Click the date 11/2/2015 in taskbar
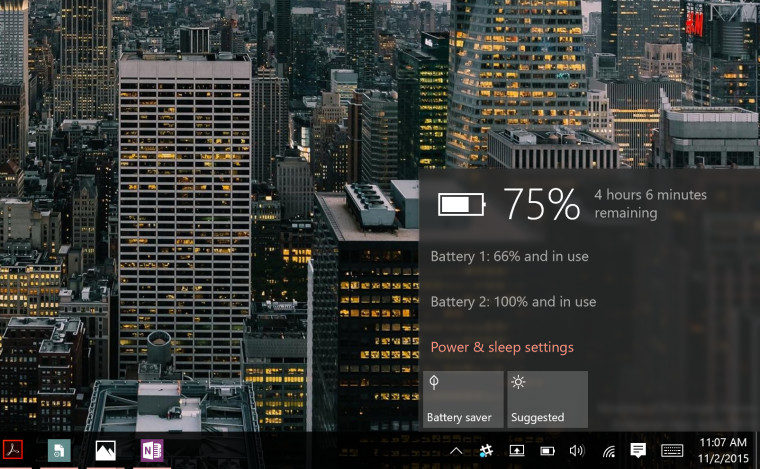Image resolution: width=760 pixels, height=469 pixels. 723,458
